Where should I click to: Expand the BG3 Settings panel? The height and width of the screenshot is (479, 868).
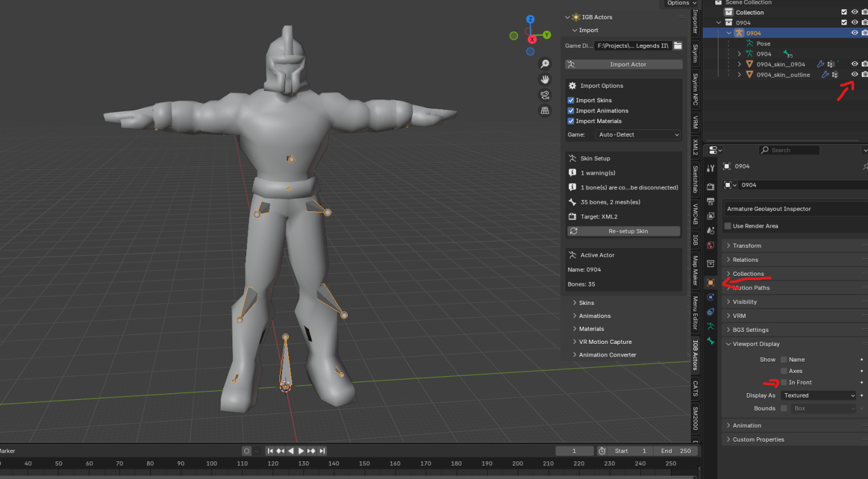[x=750, y=329]
